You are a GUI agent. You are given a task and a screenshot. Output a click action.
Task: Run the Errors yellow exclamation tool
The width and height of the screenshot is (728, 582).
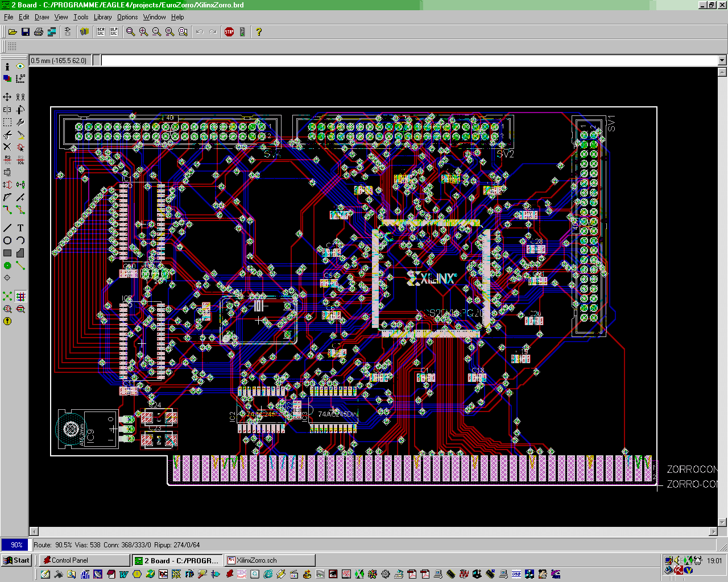[7, 321]
